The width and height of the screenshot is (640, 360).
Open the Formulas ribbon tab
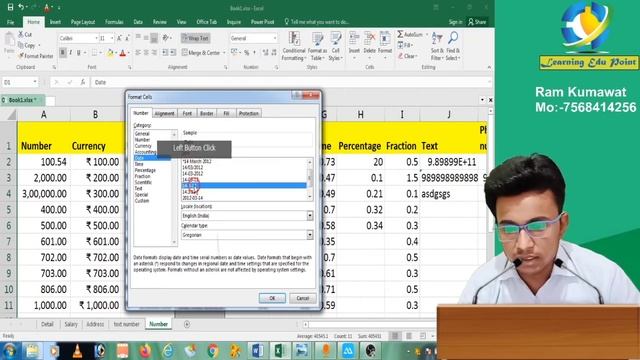114,22
